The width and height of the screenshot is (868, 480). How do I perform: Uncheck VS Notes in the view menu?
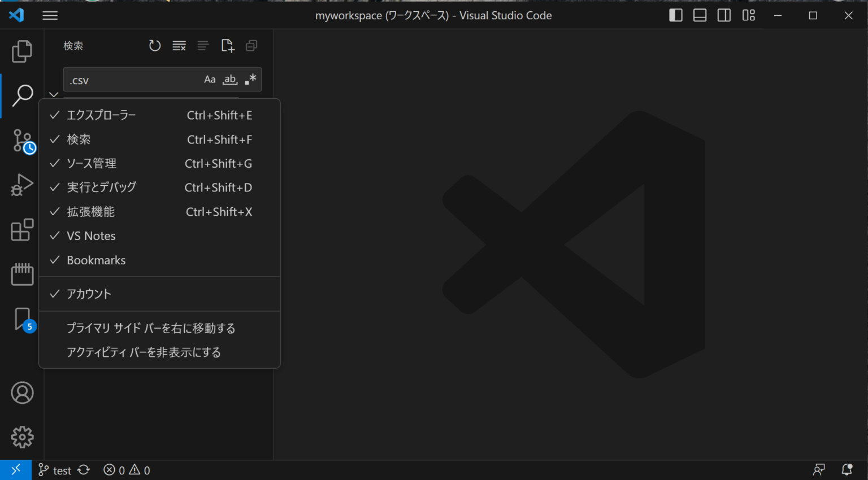coord(91,235)
